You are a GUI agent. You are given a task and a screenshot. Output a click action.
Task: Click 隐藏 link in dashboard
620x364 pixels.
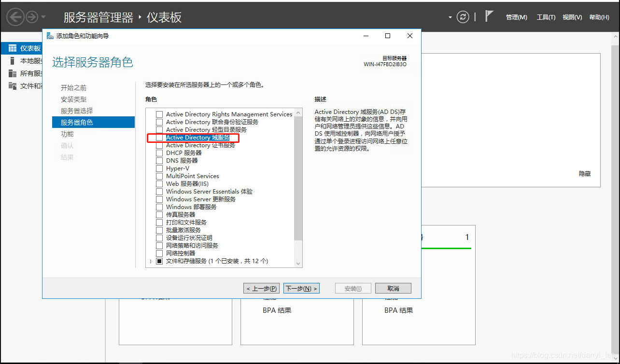pos(585,174)
